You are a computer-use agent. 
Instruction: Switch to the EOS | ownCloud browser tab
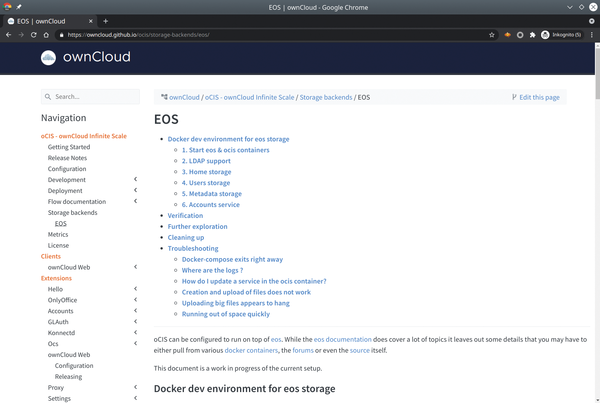pyautogui.click(x=48, y=21)
